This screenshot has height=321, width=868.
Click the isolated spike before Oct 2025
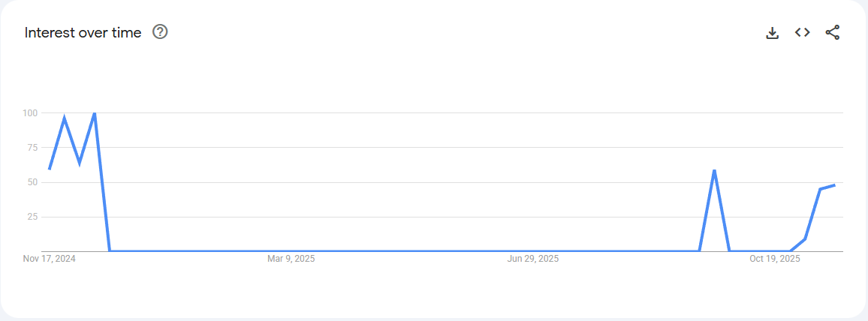tap(714, 170)
